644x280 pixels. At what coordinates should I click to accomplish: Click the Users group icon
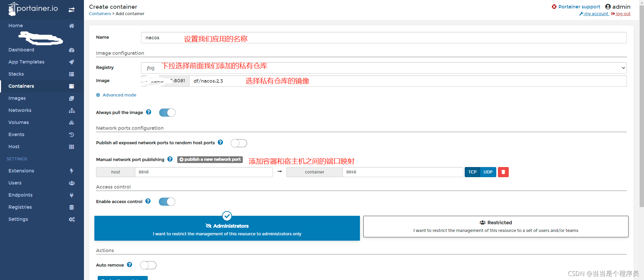[x=72, y=183]
